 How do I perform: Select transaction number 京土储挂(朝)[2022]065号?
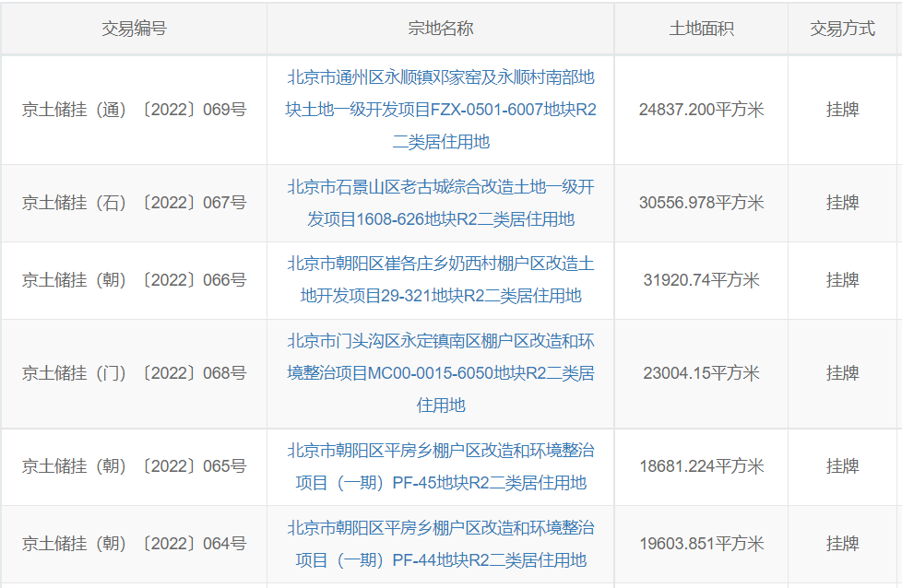pyautogui.click(x=134, y=466)
